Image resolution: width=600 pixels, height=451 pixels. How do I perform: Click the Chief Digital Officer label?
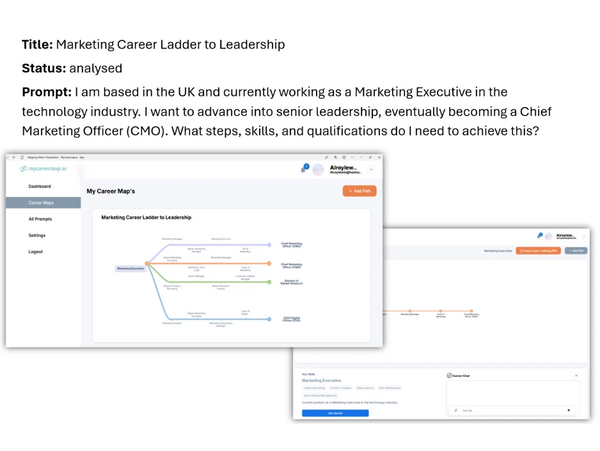click(x=292, y=319)
